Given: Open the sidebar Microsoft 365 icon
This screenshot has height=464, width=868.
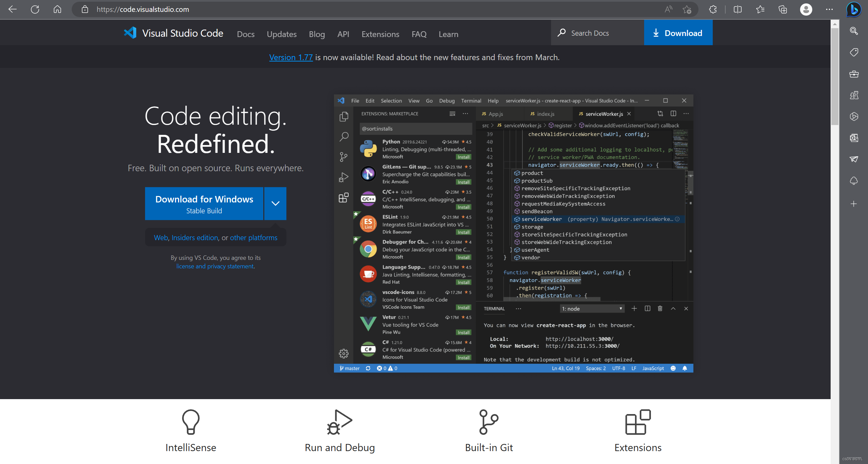Looking at the screenshot, I should (854, 117).
